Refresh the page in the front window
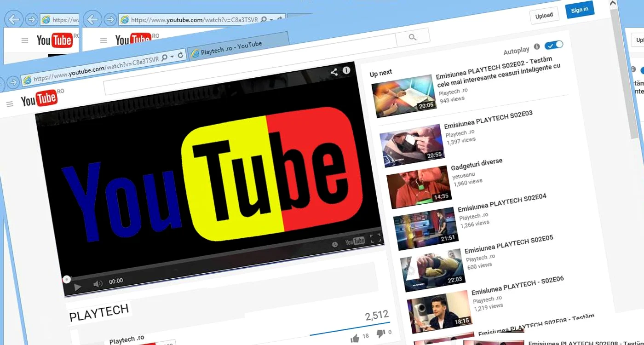The height and width of the screenshot is (345, 644). click(180, 55)
